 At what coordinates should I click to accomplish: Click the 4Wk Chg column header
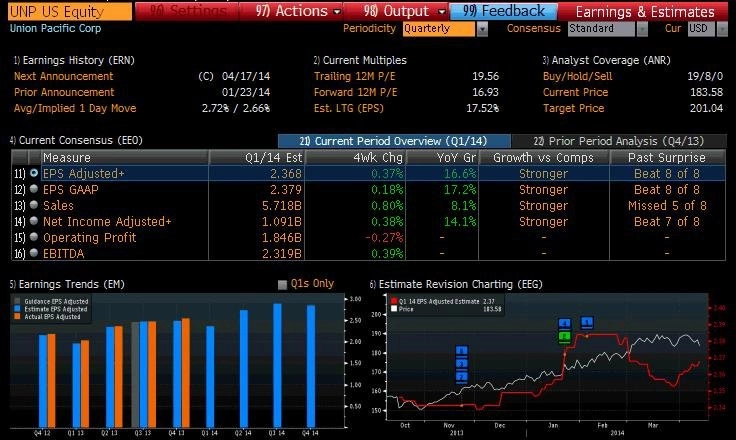click(x=355, y=157)
